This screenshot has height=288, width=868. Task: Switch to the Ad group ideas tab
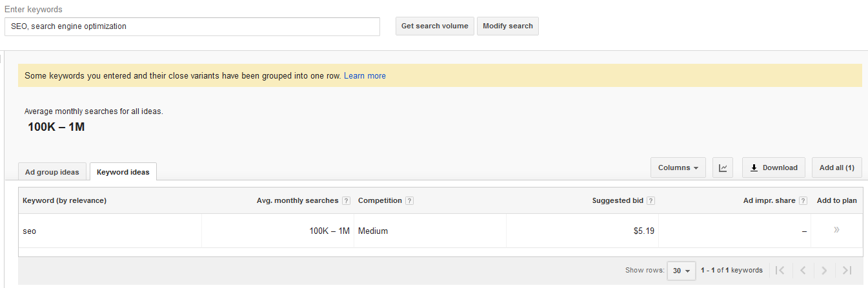click(x=52, y=172)
